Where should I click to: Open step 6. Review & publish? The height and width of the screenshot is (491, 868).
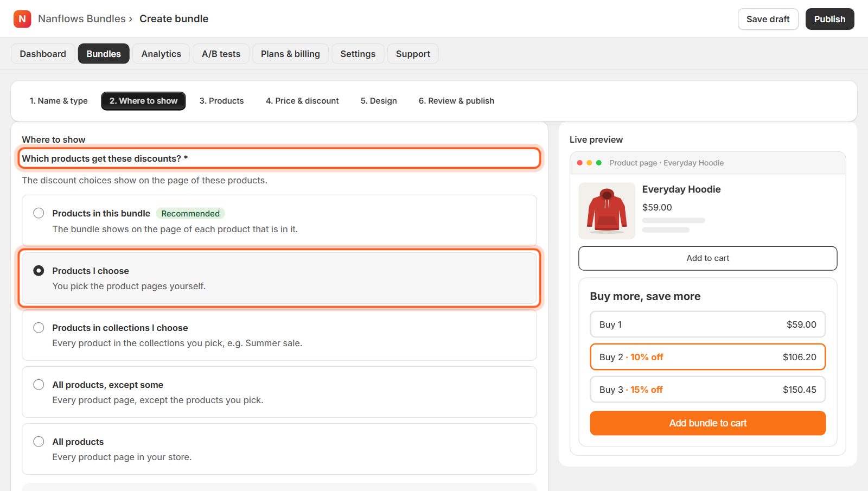(456, 101)
